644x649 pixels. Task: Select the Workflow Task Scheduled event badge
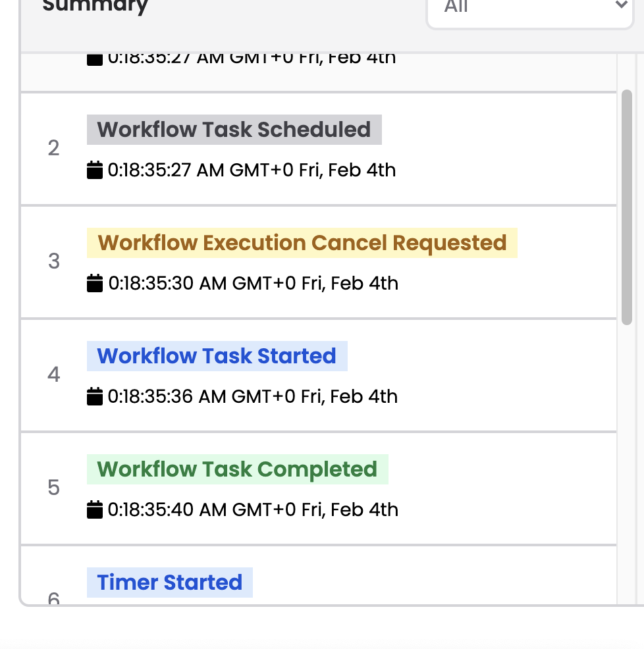[233, 130]
